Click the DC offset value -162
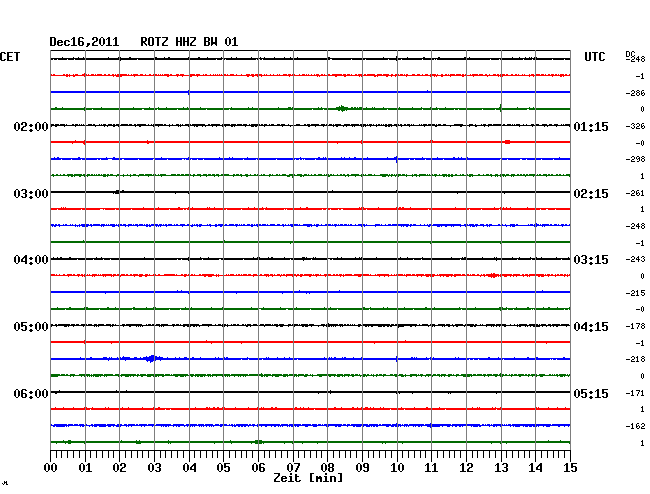The image size is (650, 494). point(635,426)
